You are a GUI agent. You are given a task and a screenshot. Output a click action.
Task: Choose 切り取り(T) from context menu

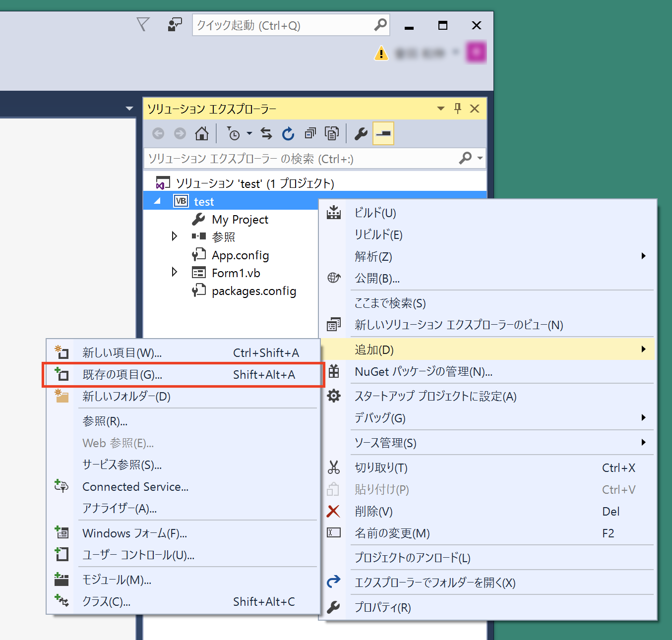coord(488,467)
